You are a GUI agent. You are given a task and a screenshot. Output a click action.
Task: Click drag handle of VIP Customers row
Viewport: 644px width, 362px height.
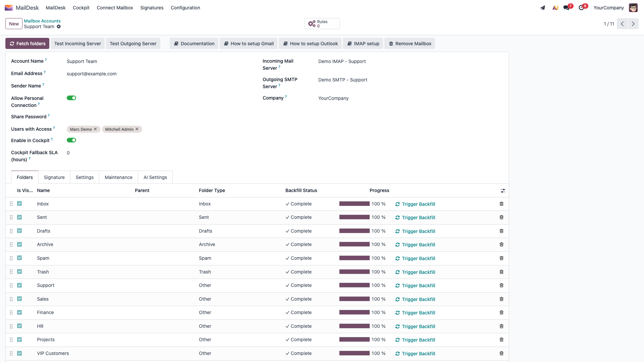pyautogui.click(x=11, y=353)
